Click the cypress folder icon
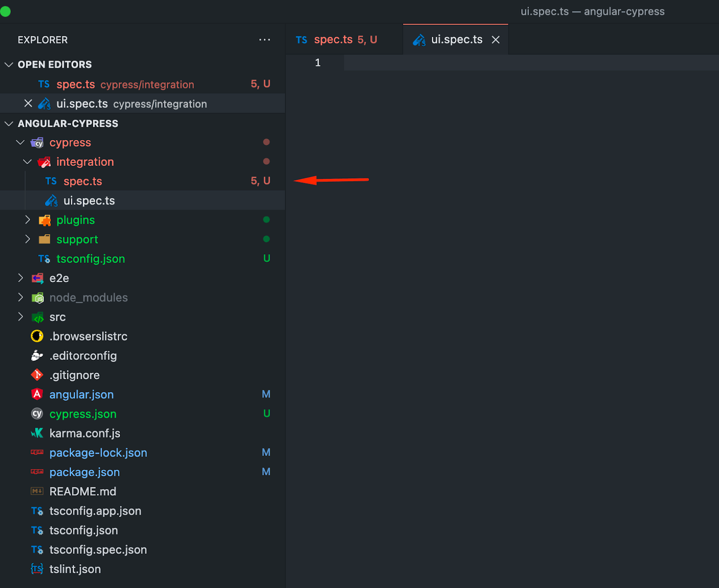 click(37, 142)
